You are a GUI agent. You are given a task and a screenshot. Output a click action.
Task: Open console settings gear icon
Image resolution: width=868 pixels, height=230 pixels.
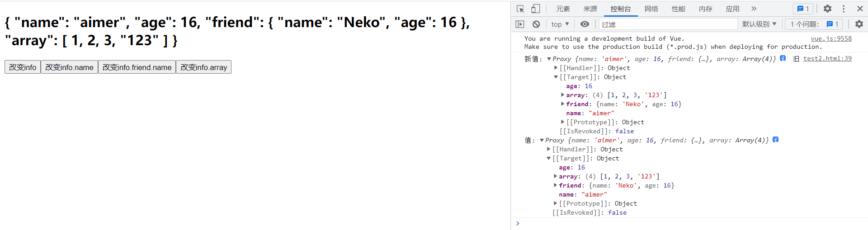tap(859, 24)
